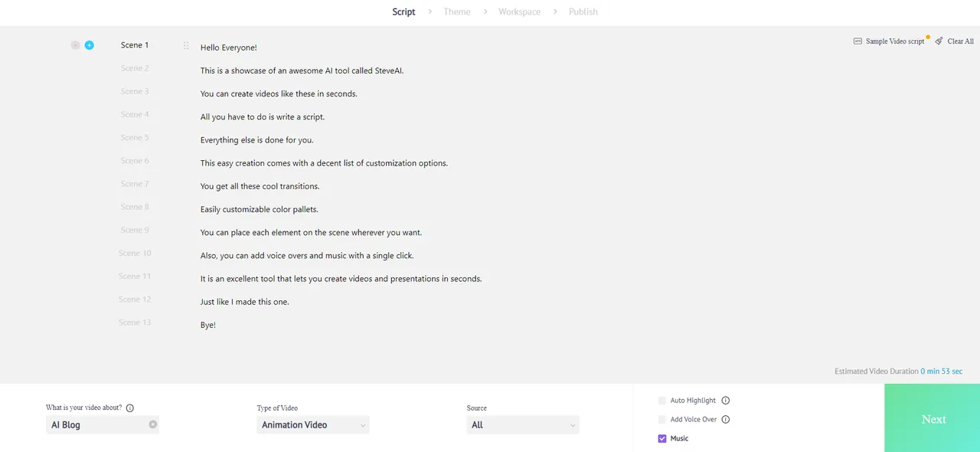Clear the AI Blog topic field
This screenshot has height=452, width=980.
(x=152, y=424)
